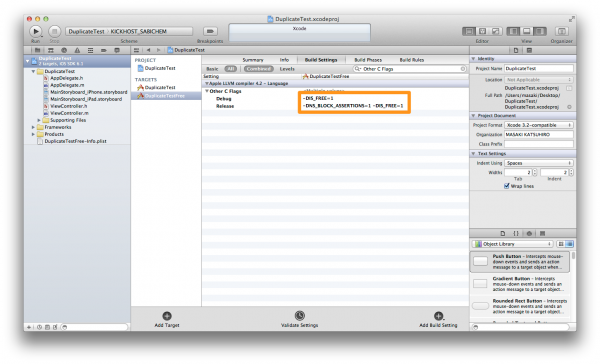The image size is (600, 364).
Task: Click the Add Build Setting button
Action: [x=438, y=320]
